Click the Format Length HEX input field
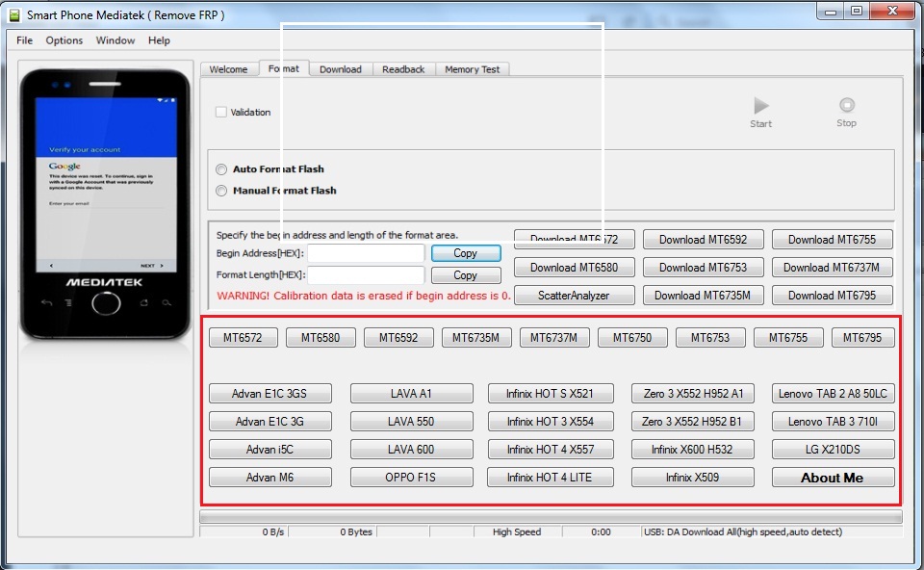 point(366,275)
